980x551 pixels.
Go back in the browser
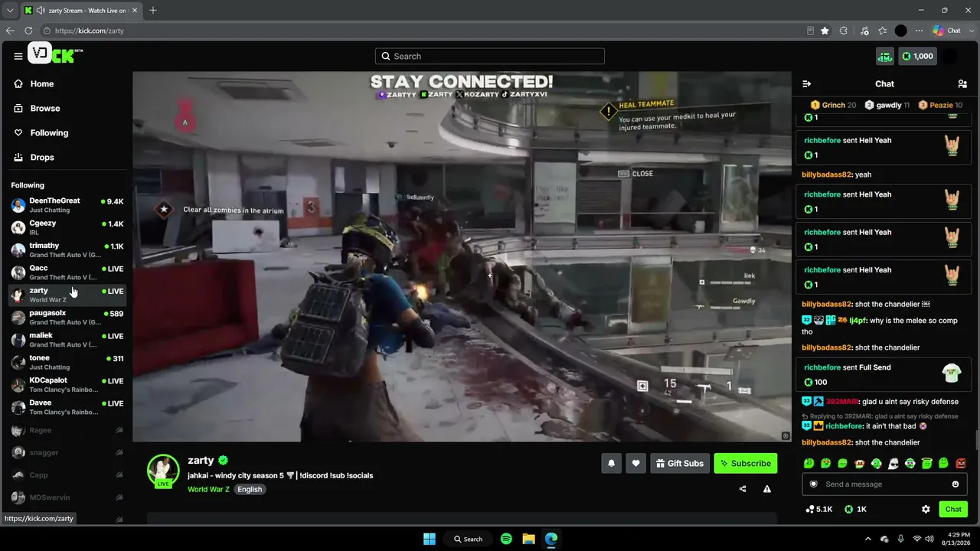[10, 31]
